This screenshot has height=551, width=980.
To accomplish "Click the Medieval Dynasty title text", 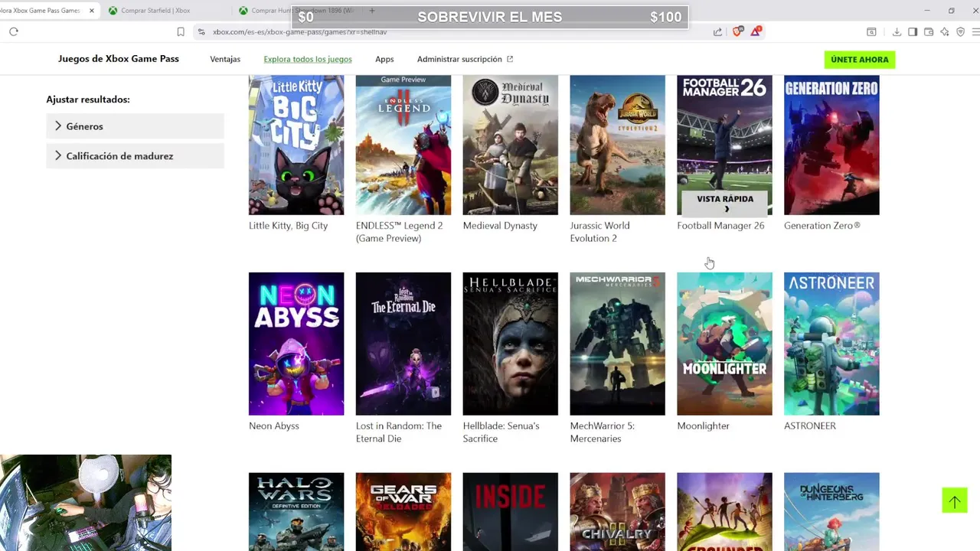I will pyautogui.click(x=500, y=226).
